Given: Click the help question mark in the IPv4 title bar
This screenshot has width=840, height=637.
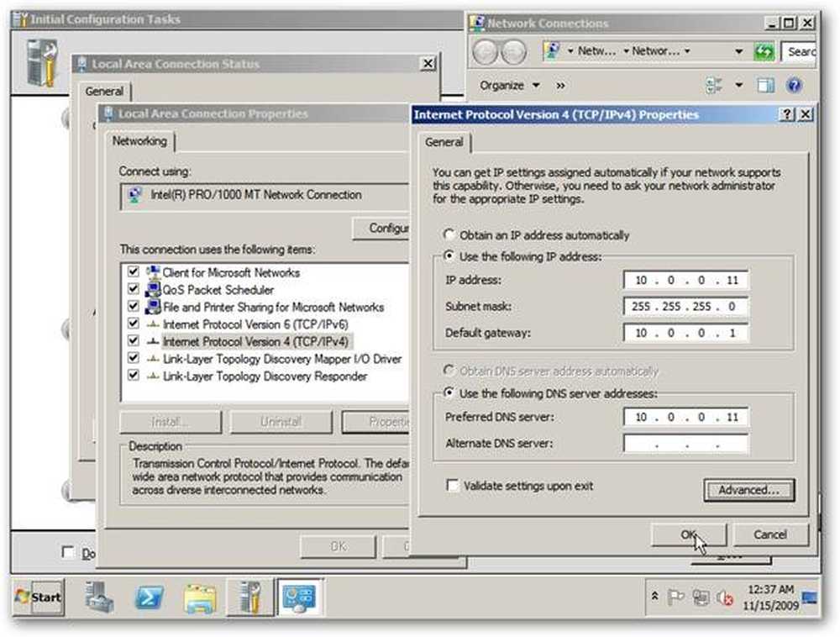Looking at the screenshot, I should [x=787, y=114].
